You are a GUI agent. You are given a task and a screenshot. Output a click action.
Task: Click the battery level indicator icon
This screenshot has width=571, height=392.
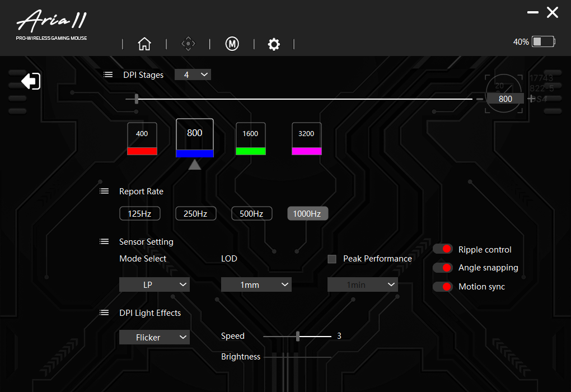[543, 41]
